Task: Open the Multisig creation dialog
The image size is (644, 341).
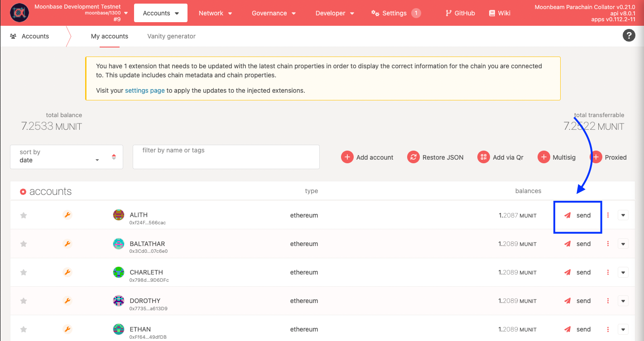Action: tap(557, 157)
